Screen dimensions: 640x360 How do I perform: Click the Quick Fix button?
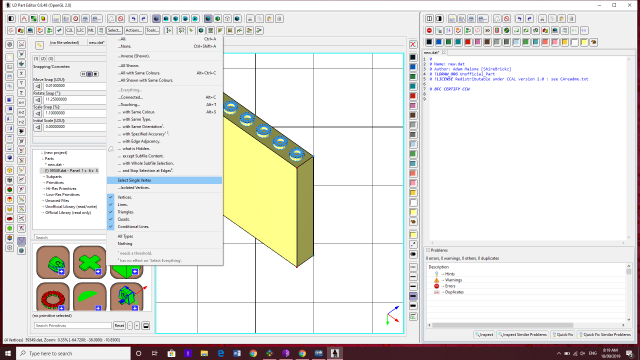tap(562, 335)
